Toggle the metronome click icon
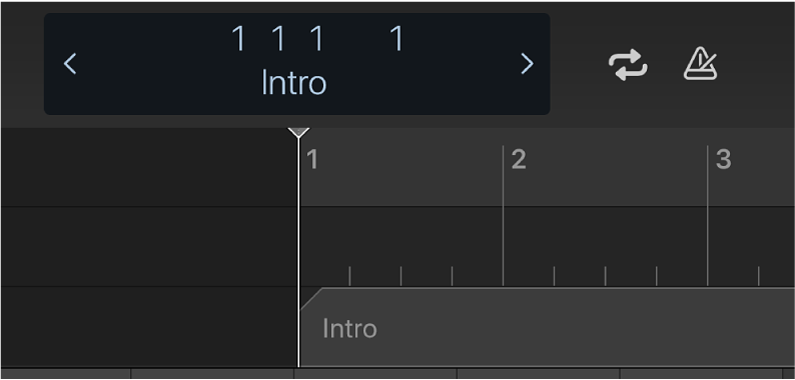This screenshot has width=795, height=380. [x=700, y=64]
